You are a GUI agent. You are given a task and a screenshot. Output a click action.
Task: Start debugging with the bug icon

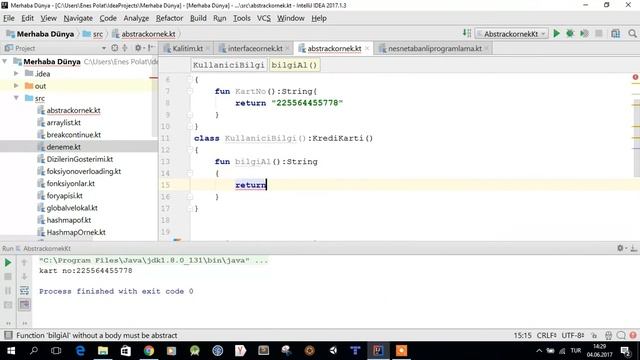pos(570,34)
